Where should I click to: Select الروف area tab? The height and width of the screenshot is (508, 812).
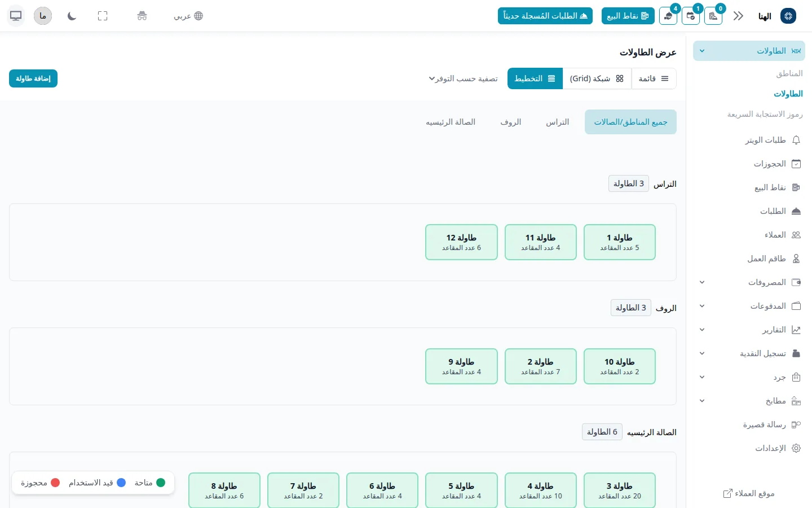tap(511, 122)
